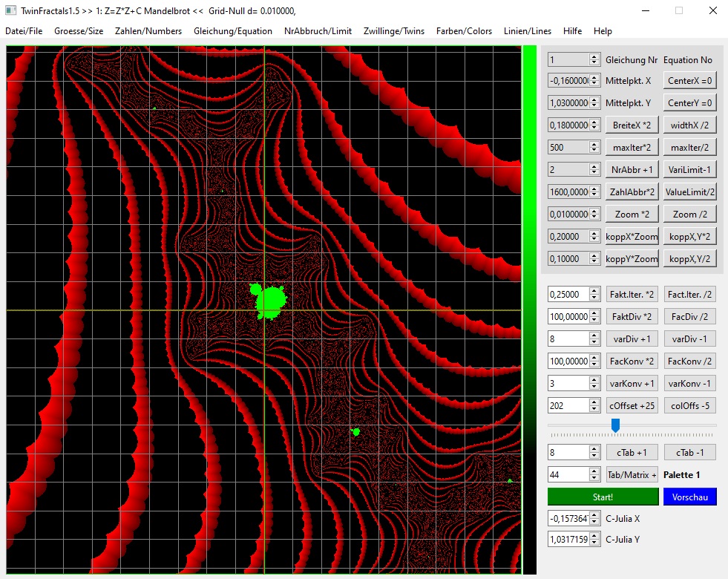Open the Groesse/Size menu
The image size is (728, 579).
[79, 31]
